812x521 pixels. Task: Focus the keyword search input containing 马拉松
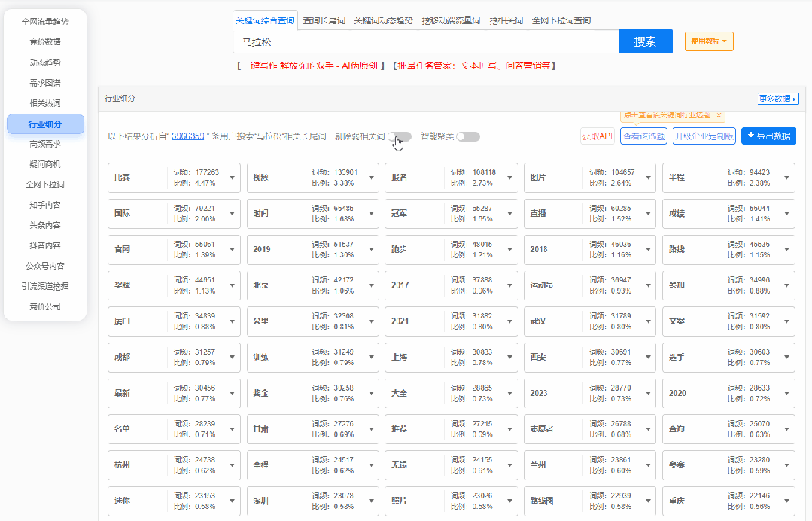426,41
